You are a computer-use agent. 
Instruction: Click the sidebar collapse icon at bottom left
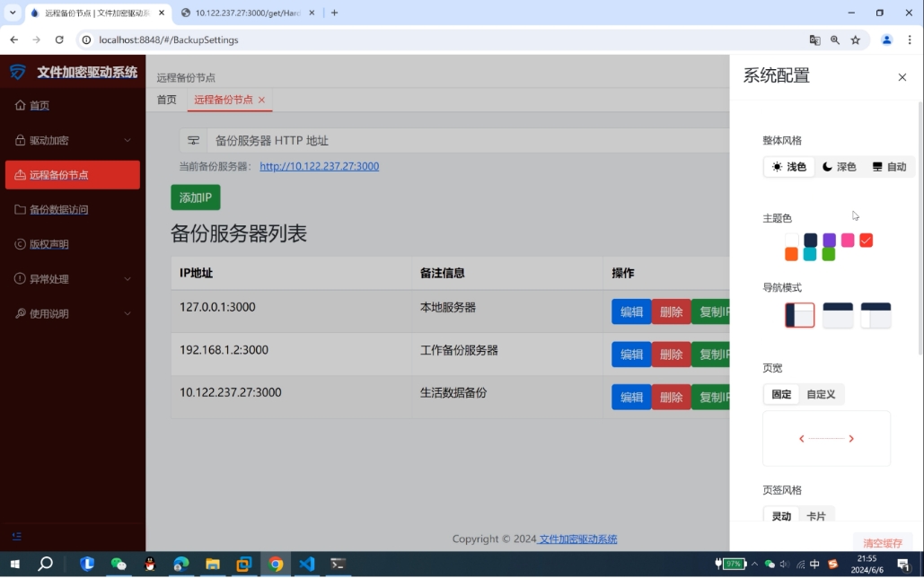[17, 537]
